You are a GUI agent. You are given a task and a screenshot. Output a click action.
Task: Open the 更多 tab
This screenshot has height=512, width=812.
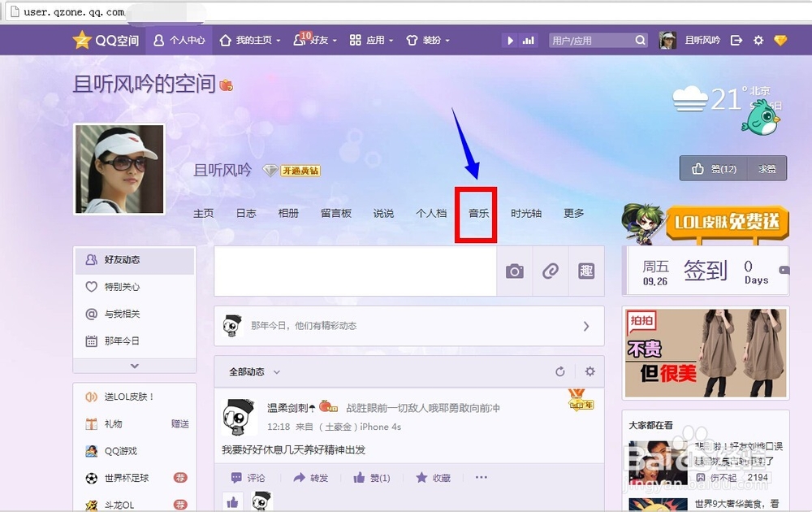tap(574, 213)
